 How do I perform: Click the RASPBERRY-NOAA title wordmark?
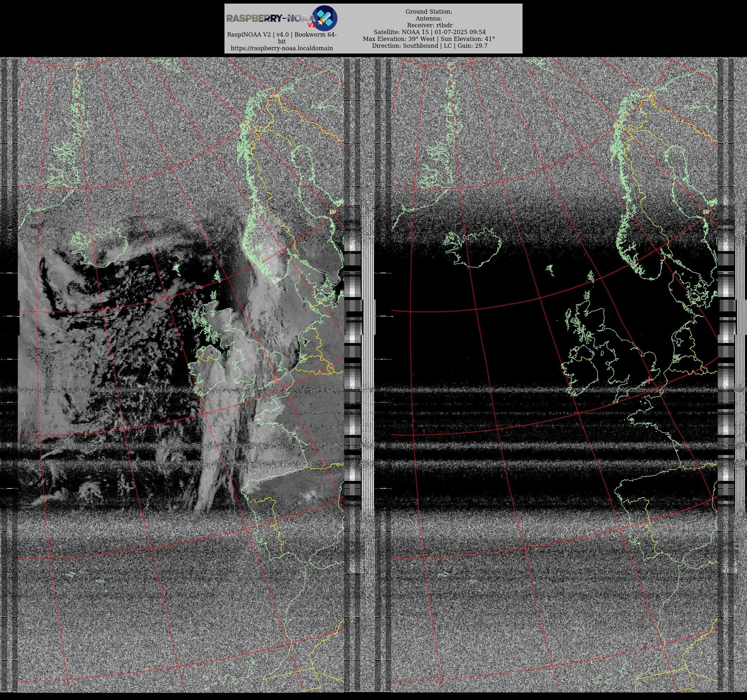270,18
